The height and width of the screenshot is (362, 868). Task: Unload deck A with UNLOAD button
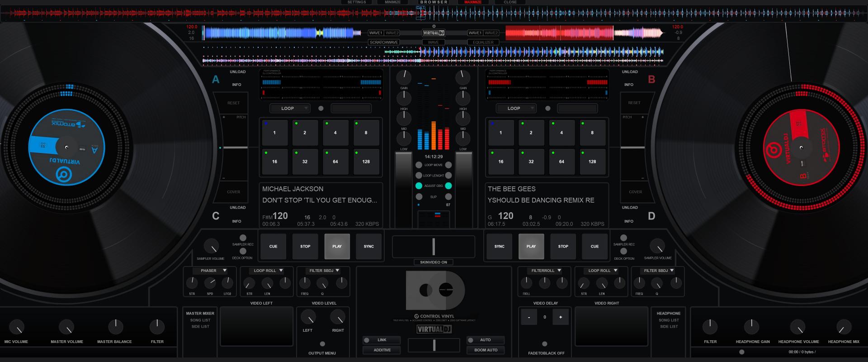coord(238,72)
